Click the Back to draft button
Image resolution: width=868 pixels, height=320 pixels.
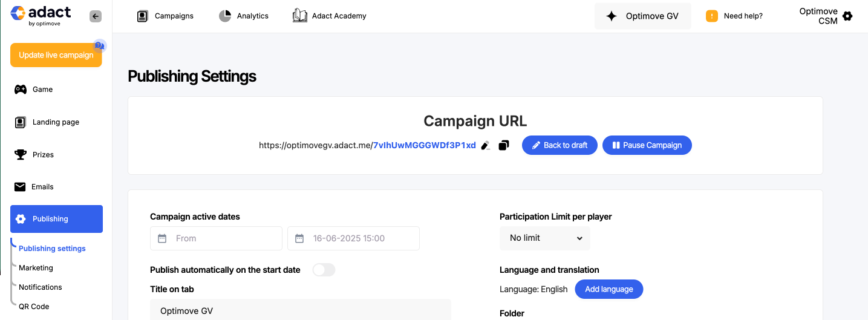coord(560,145)
